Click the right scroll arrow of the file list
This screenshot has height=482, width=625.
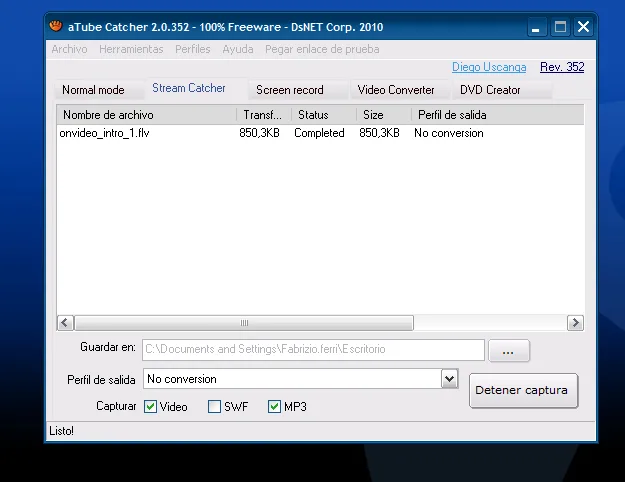(575, 323)
